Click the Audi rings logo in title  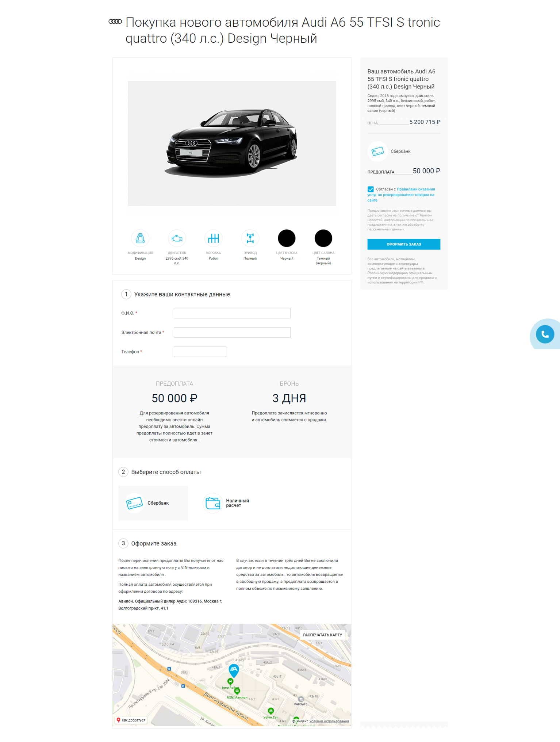115,22
